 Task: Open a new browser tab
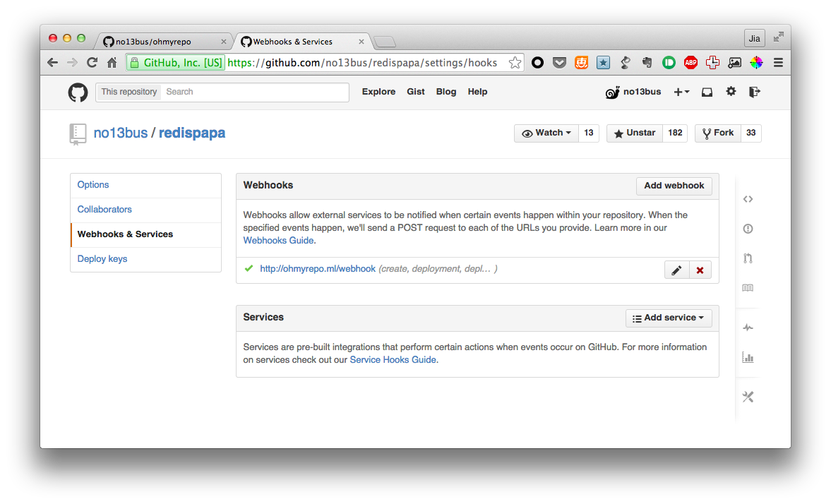click(x=384, y=42)
